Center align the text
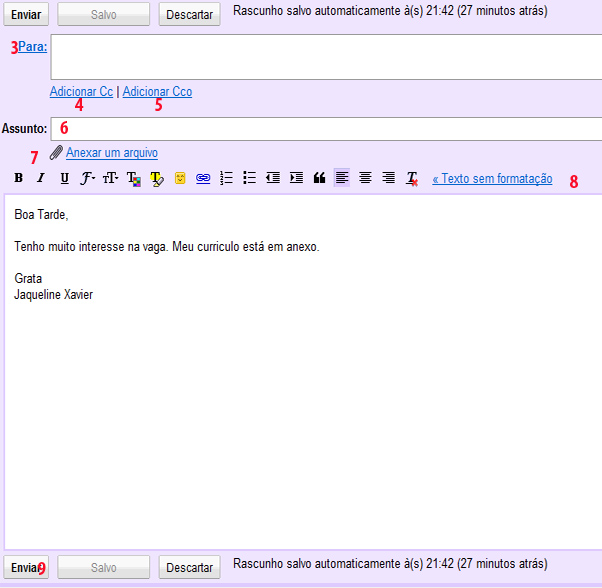The image size is (602, 588). (x=365, y=178)
